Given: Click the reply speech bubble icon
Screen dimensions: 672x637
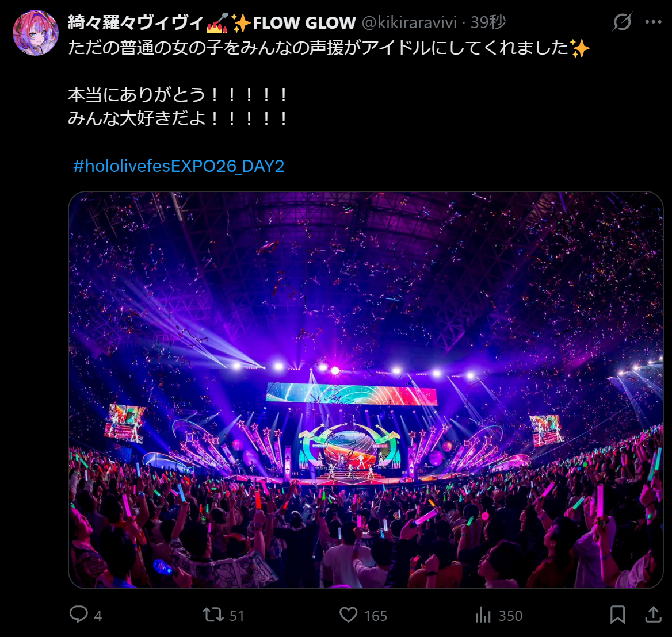Looking at the screenshot, I should (79, 615).
